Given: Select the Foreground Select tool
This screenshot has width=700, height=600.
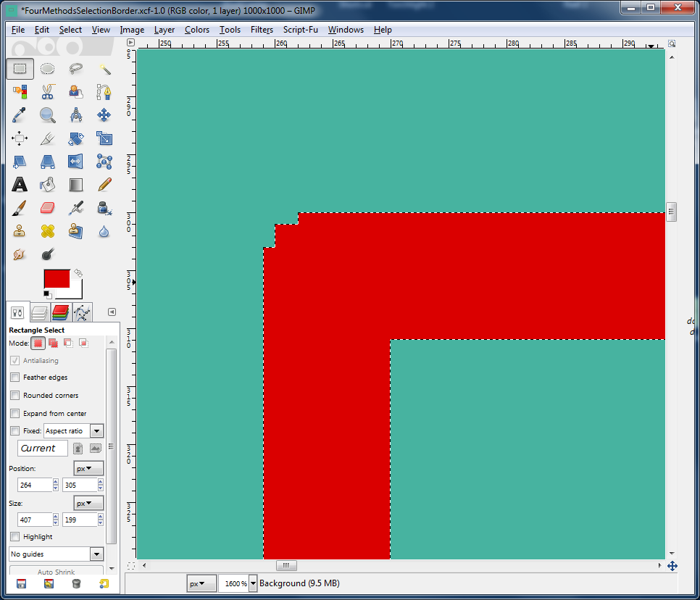Looking at the screenshot, I should (x=76, y=92).
